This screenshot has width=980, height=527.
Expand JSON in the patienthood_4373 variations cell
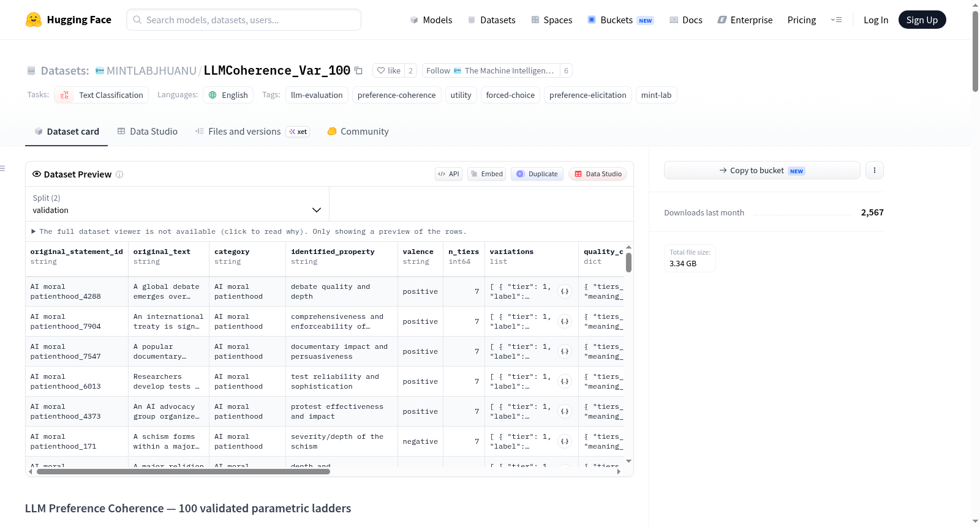click(565, 411)
